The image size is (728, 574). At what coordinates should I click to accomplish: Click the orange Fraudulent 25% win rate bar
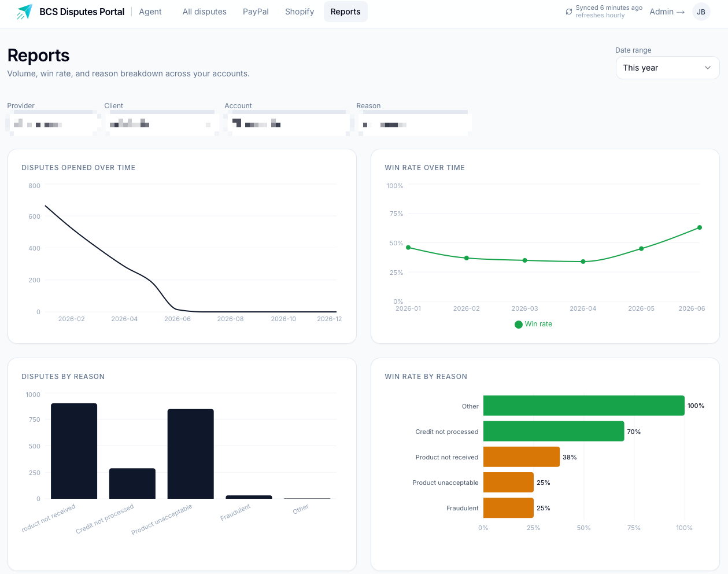508,507
